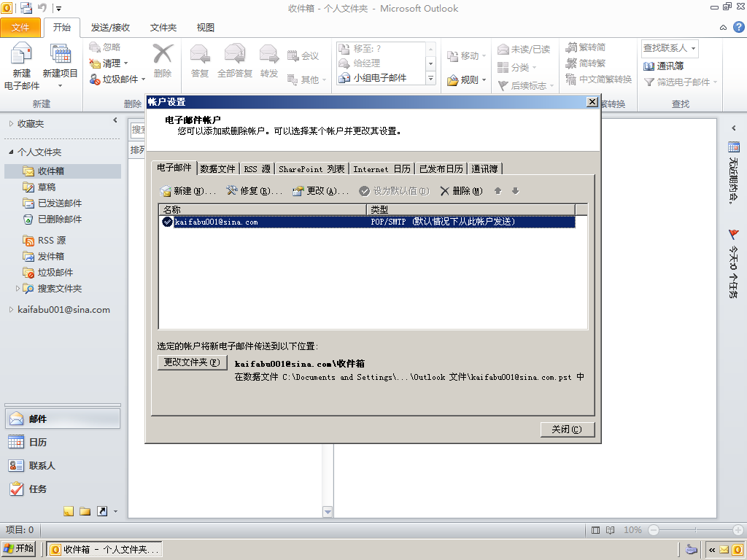The image size is (747, 560).
Task: Expand the Favorites (收藏夹) group
Action: [12, 124]
